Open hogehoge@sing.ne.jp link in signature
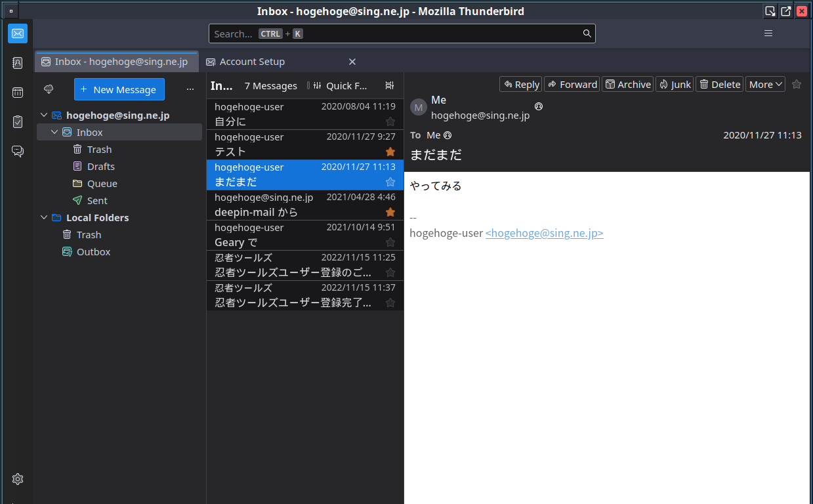The height and width of the screenshot is (504, 813). [x=544, y=233]
